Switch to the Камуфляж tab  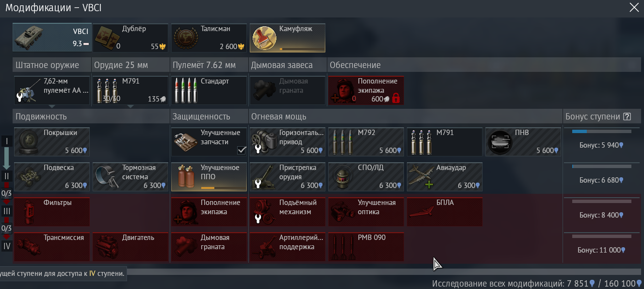click(x=288, y=37)
